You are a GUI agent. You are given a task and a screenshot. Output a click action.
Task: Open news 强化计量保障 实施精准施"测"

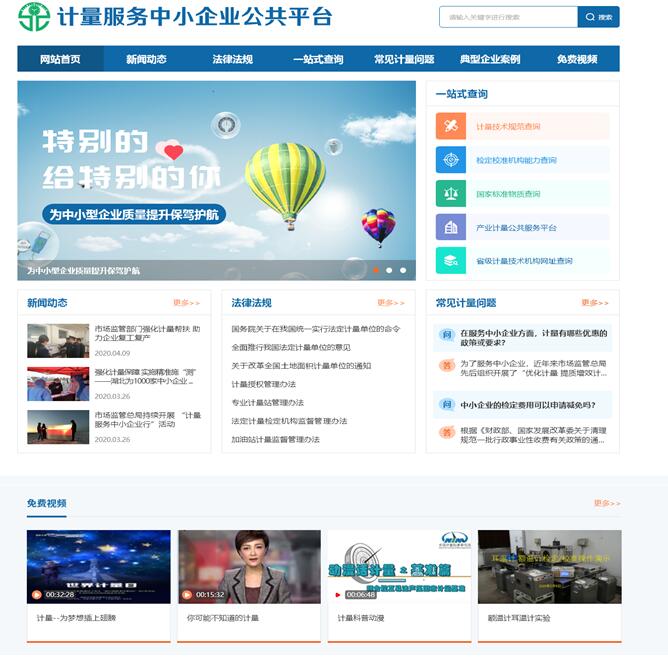pos(145,377)
